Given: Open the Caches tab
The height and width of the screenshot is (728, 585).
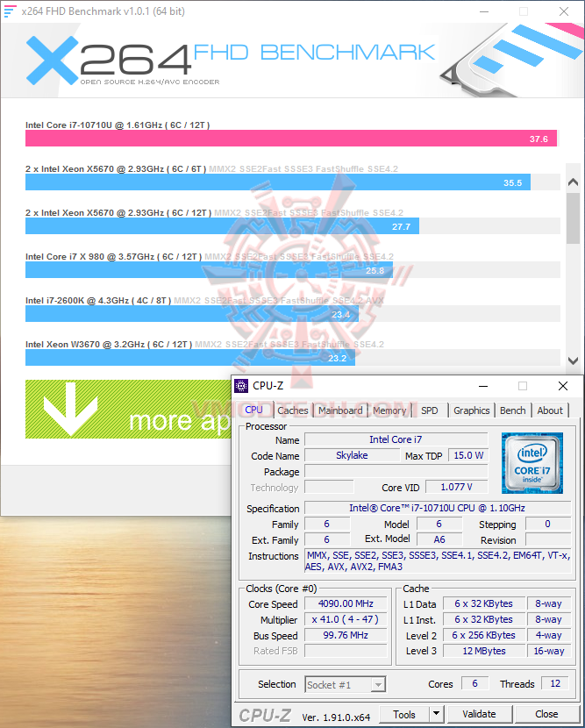Looking at the screenshot, I should point(293,410).
